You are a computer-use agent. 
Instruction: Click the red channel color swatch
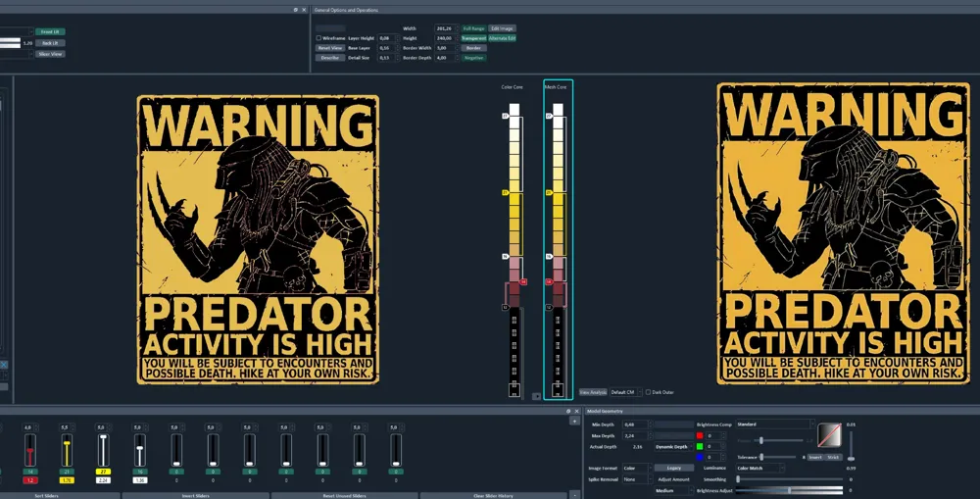700,436
